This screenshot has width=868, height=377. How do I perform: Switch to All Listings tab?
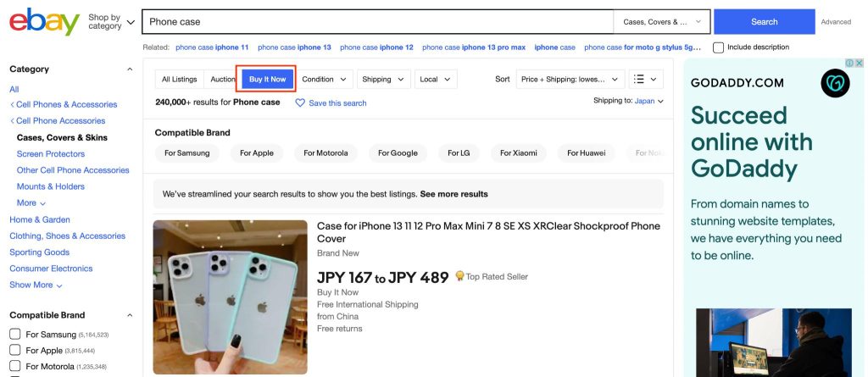click(180, 79)
